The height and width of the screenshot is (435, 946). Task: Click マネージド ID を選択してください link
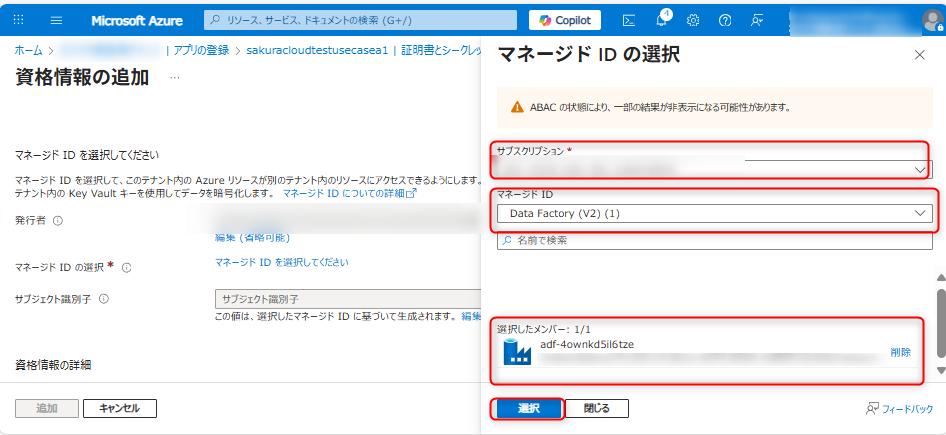(x=282, y=262)
